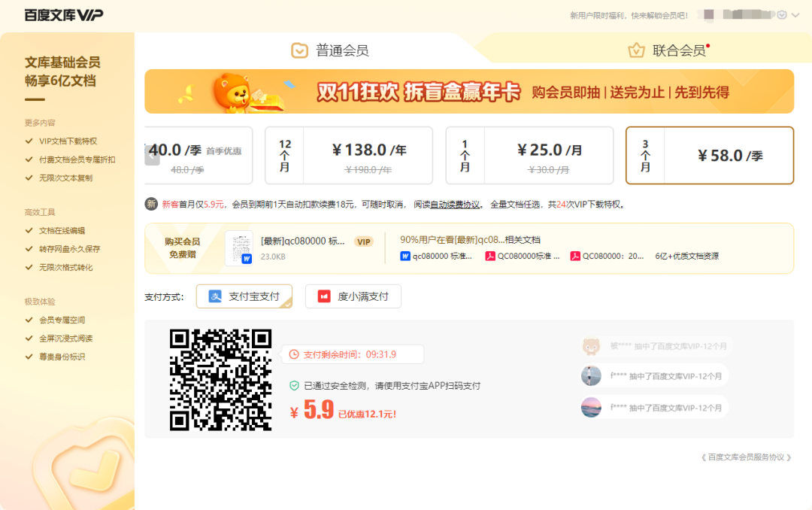
Task: Open the qc080000 标准 Word related document
Action: click(x=436, y=256)
